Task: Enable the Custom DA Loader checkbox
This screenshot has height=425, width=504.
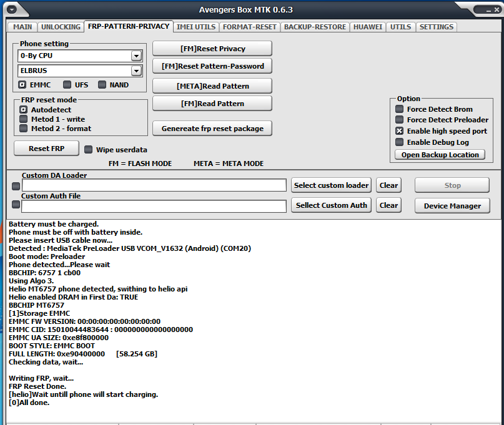Action: pos(16,187)
